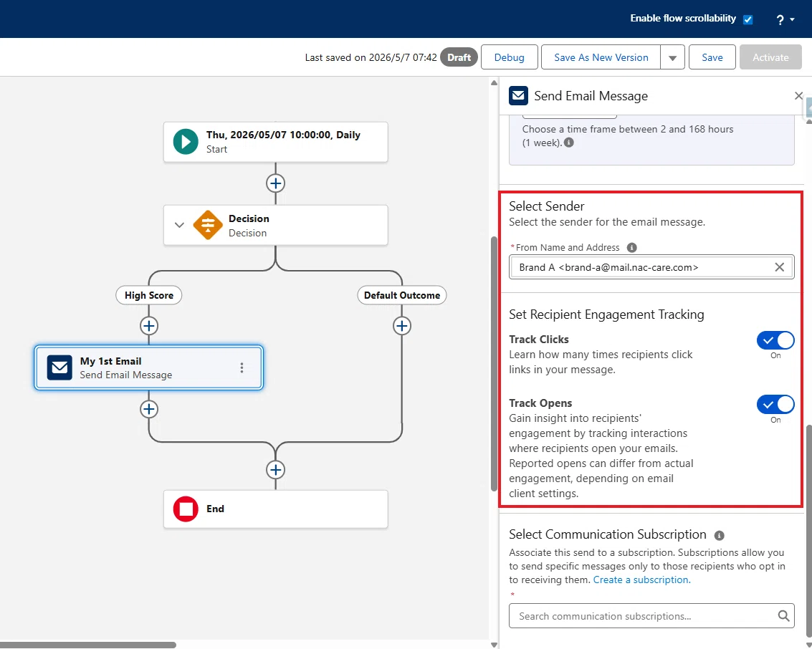Open My 1st Email three-dot menu
Screen dimensions: 812x649
point(242,367)
